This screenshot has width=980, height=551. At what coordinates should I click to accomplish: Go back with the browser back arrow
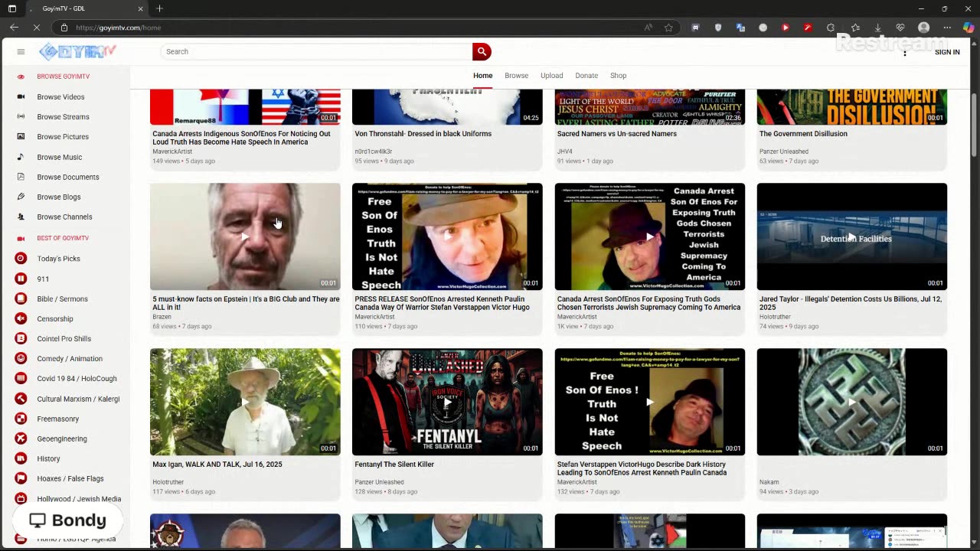point(14,28)
